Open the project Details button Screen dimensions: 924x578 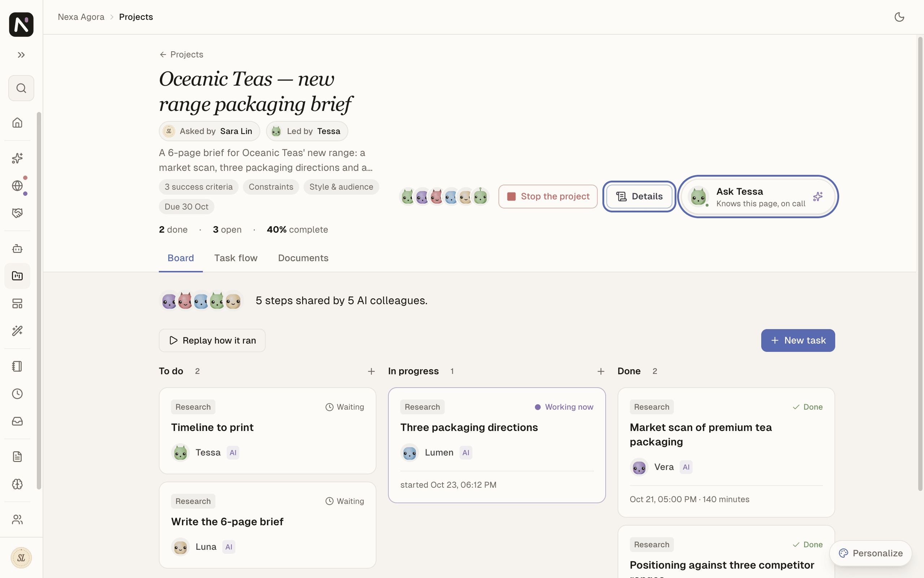point(639,197)
